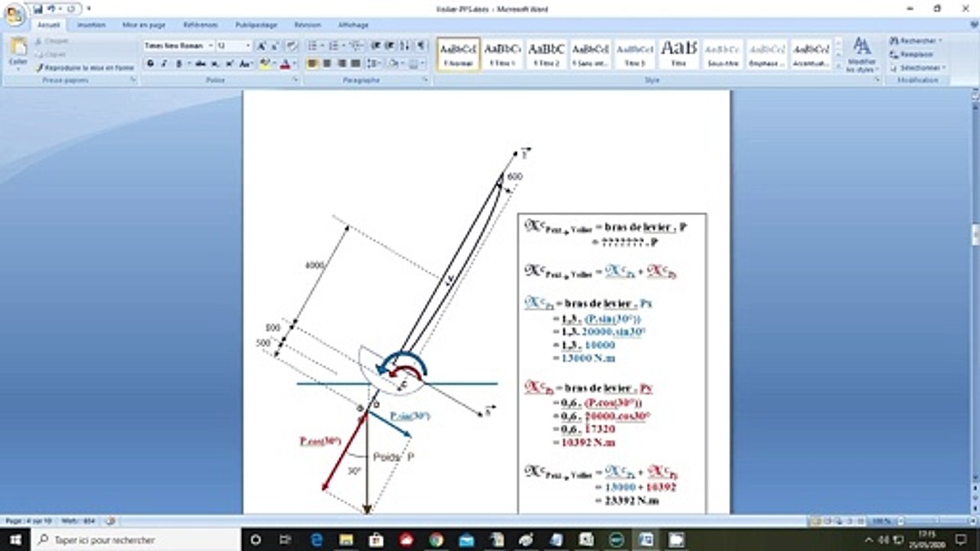
Task: Open font color dropdown arrow
Action: 295,64
